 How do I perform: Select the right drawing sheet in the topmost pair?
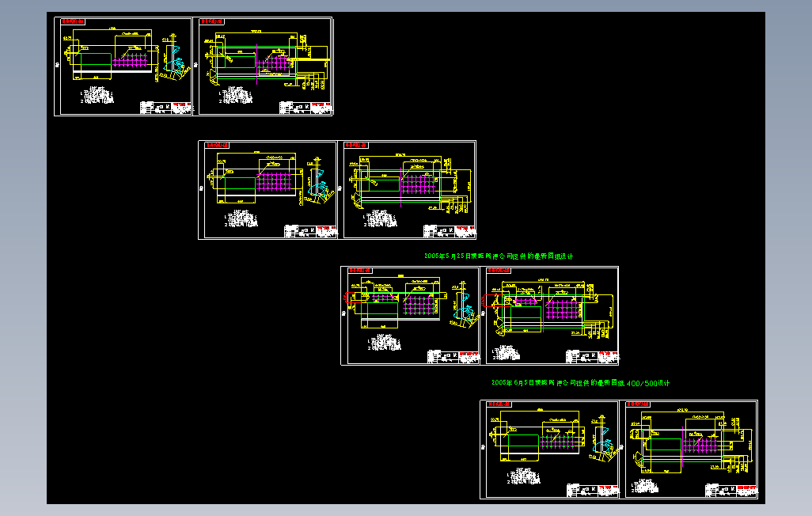tap(263, 66)
